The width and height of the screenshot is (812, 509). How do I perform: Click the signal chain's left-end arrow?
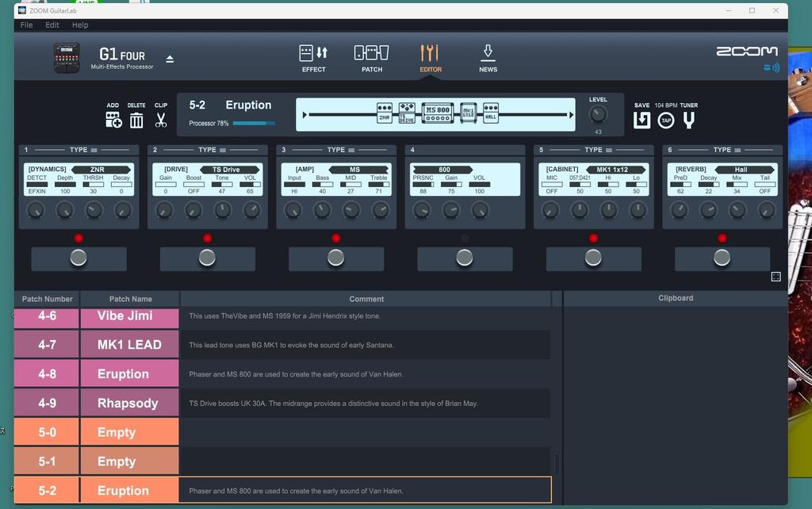pyautogui.click(x=305, y=114)
